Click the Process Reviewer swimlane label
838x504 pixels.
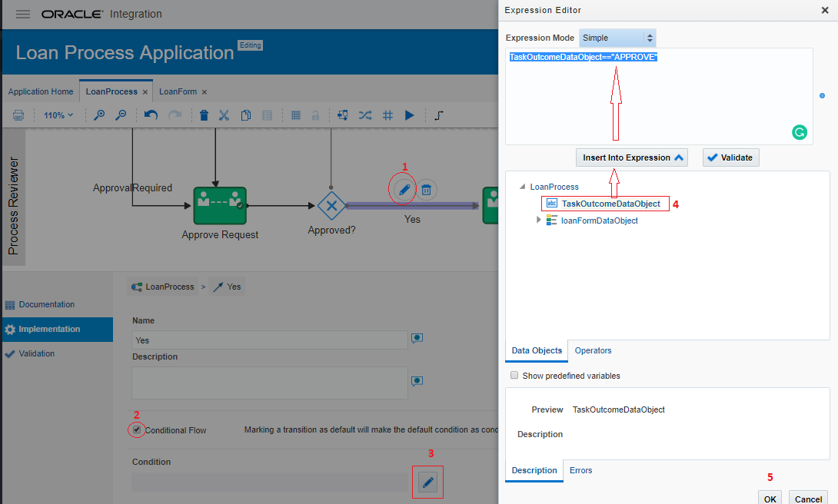click(13, 206)
